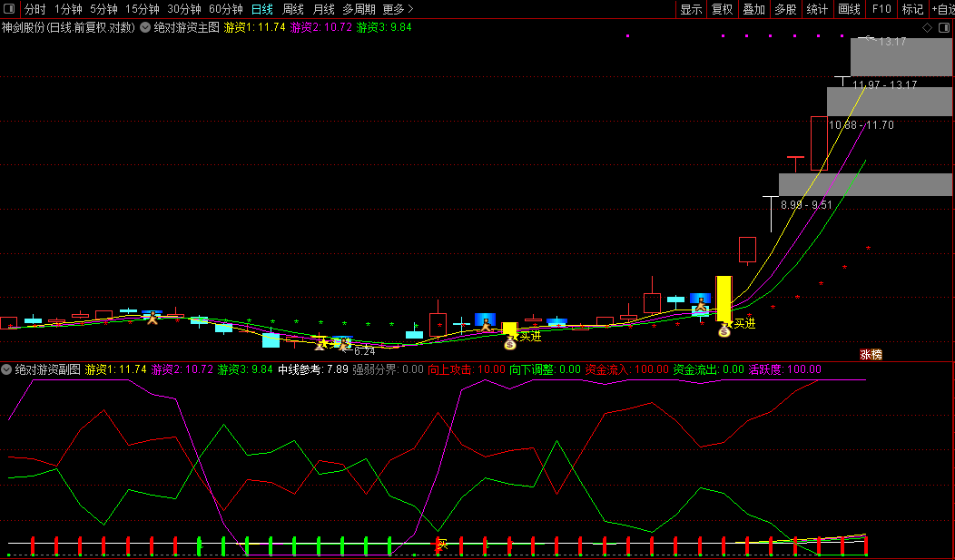Click the 绝对游资副图 indicator name
Viewport: 955px width, 560px height.
[47, 369]
